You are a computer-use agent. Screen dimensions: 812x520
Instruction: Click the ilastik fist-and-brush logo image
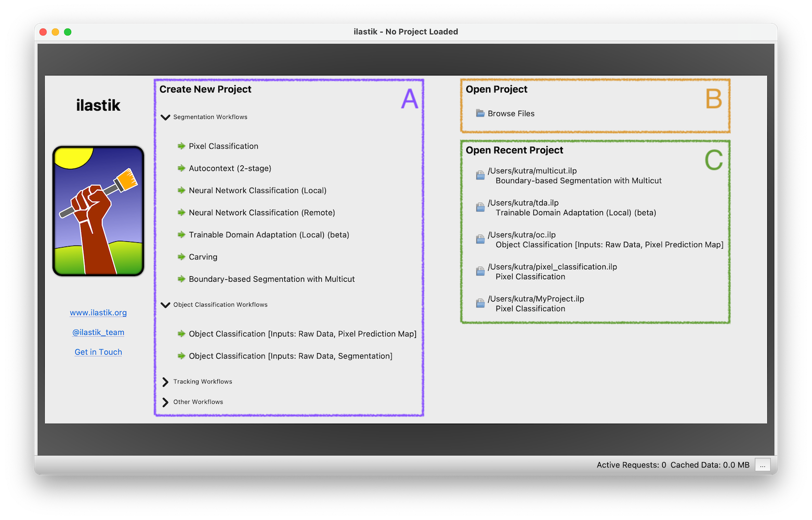coord(98,211)
